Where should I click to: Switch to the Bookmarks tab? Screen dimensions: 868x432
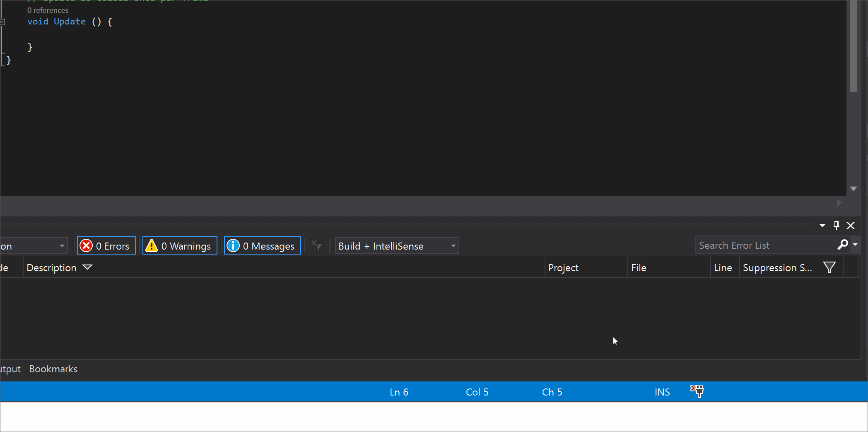[53, 369]
